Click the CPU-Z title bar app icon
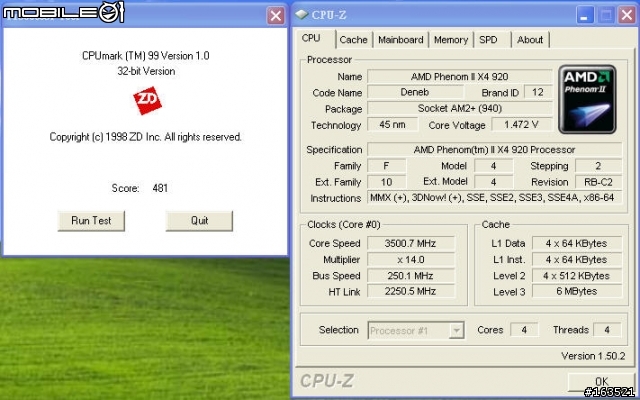The width and height of the screenshot is (640, 400). 302,15
